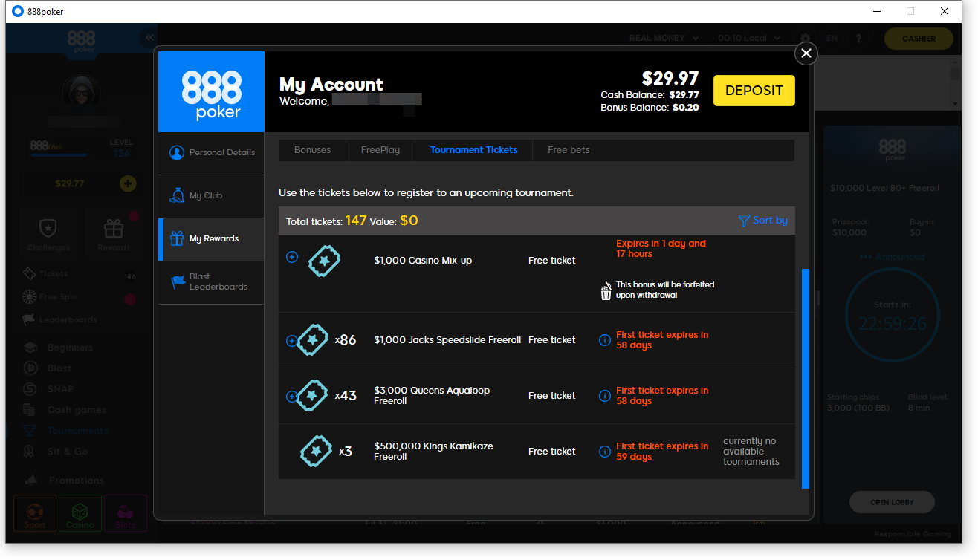This screenshot has height=560, width=978.
Task: Click the "Total tickets: 147" summary
Action: 327,221
